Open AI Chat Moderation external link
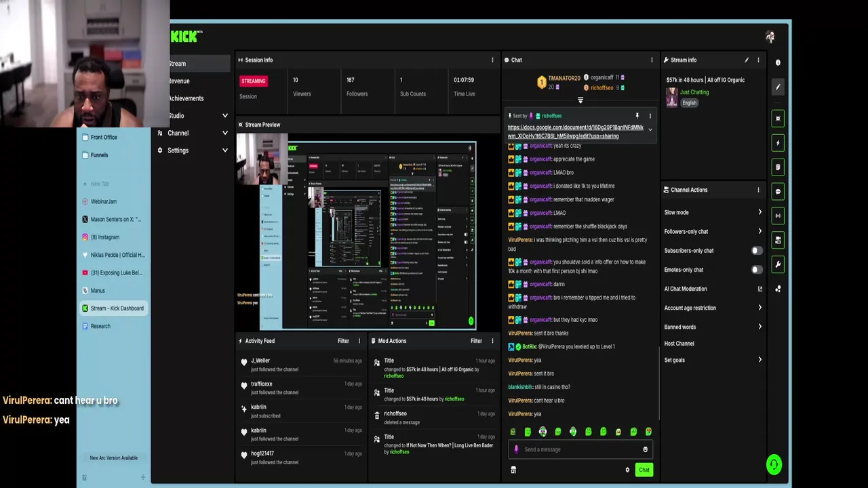 [759, 289]
